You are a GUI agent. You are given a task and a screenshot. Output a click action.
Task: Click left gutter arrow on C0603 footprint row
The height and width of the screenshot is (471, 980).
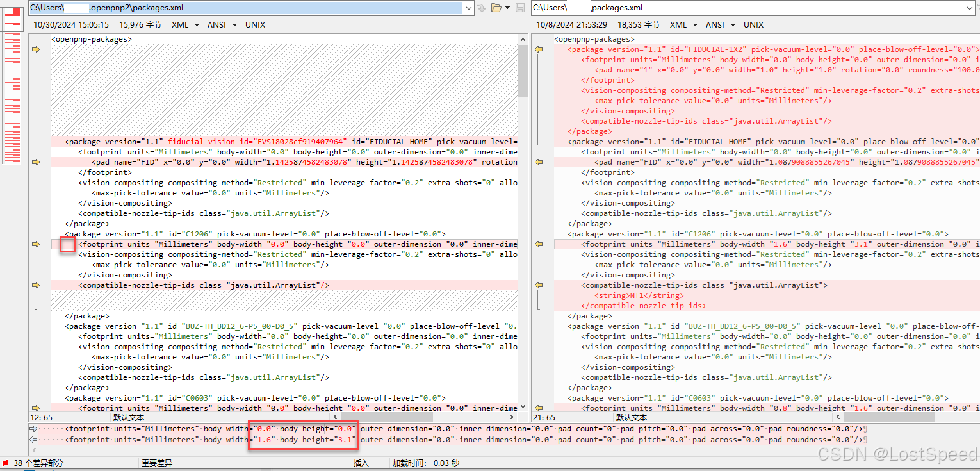click(x=37, y=408)
